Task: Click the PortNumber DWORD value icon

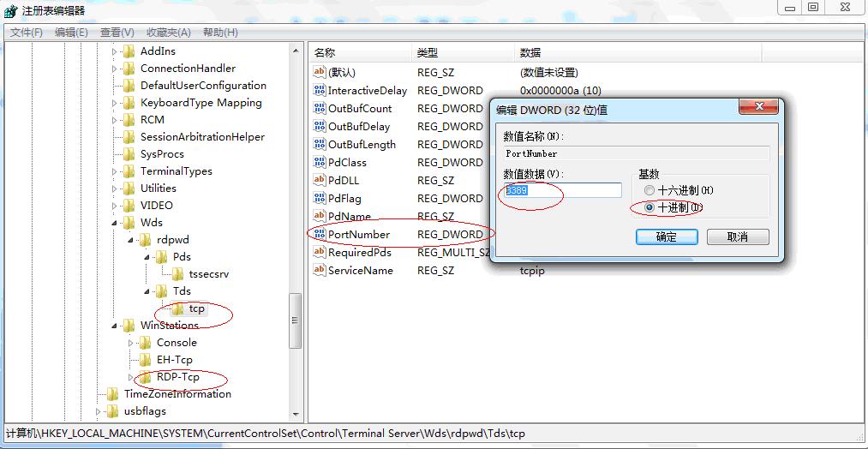Action: tap(320, 234)
